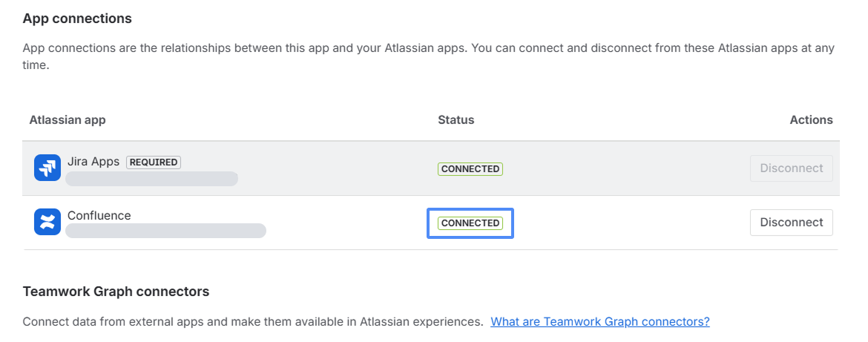Click the Confluence name label
The height and width of the screenshot is (342, 868).
click(x=99, y=216)
